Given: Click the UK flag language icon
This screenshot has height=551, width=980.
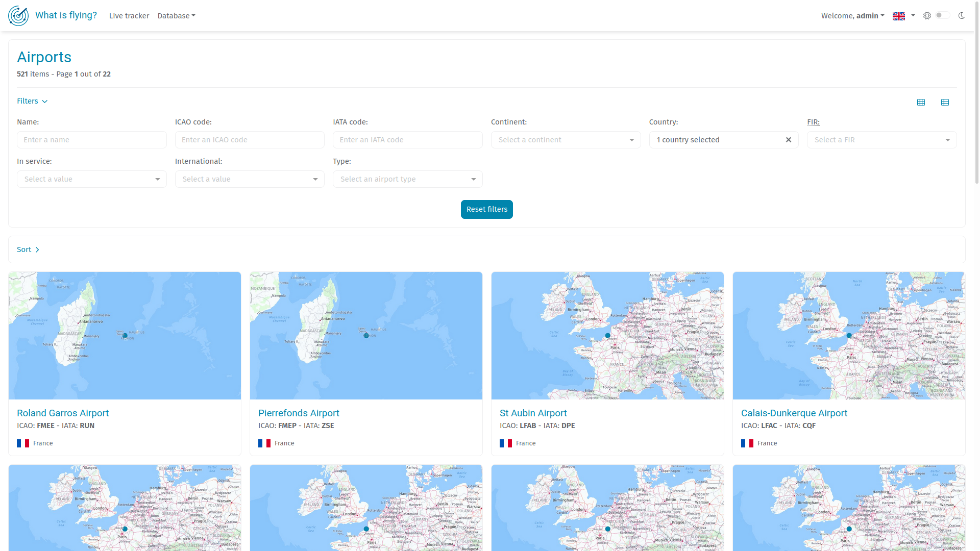Looking at the screenshot, I should click(x=898, y=16).
